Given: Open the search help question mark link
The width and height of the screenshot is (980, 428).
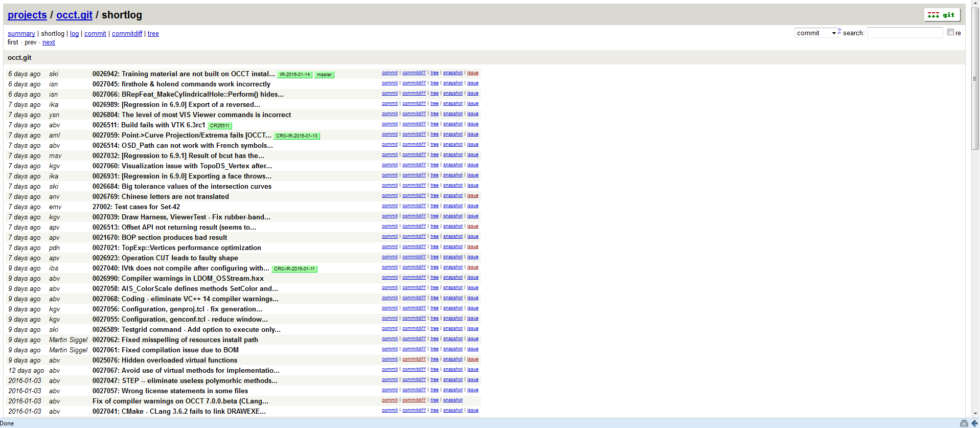Looking at the screenshot, I should coord(839,31).
